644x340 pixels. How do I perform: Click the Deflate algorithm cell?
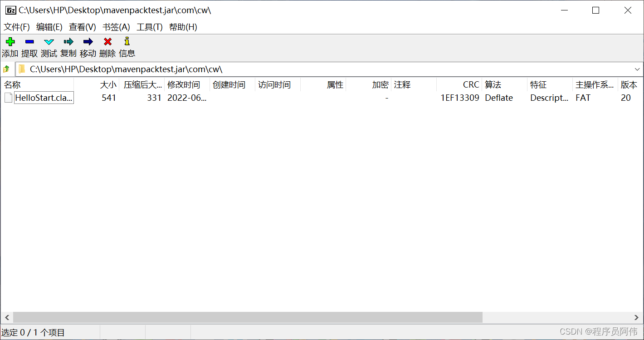[499, 98]
